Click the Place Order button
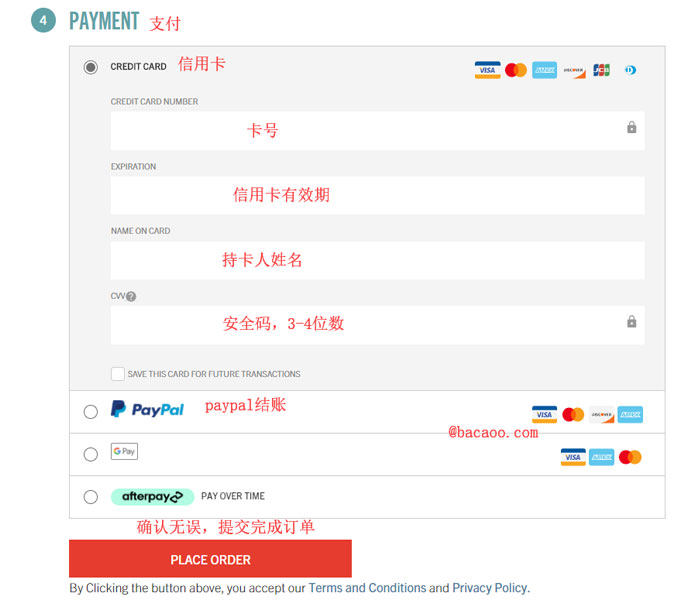The width and height of the screenshot is (700, 600). [210, 558]
